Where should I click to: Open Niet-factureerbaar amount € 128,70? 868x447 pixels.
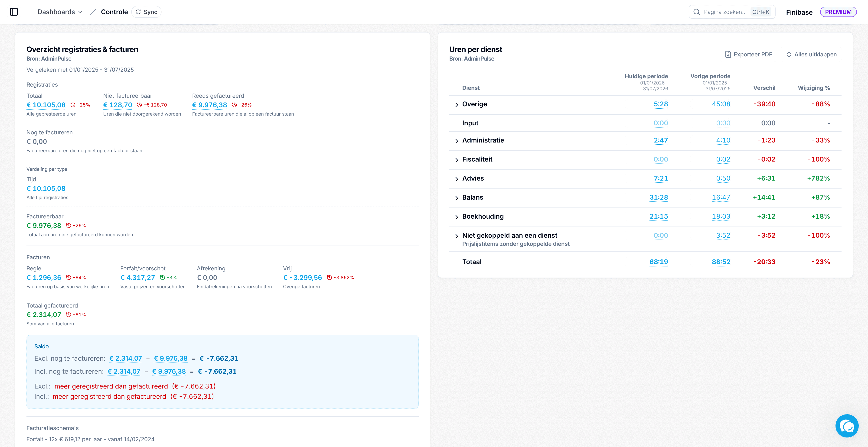click(x=117, y=105)
